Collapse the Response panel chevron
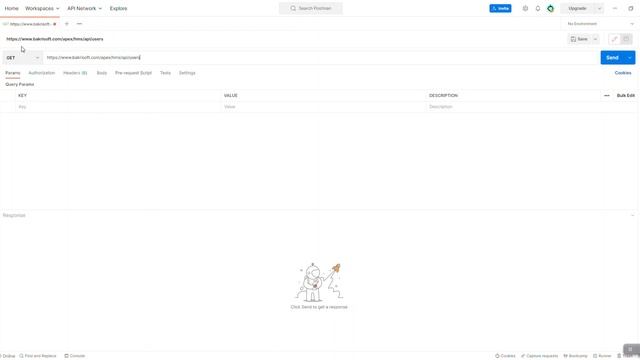The height and width of the screenshot is (360, 640). pos(633,215)
